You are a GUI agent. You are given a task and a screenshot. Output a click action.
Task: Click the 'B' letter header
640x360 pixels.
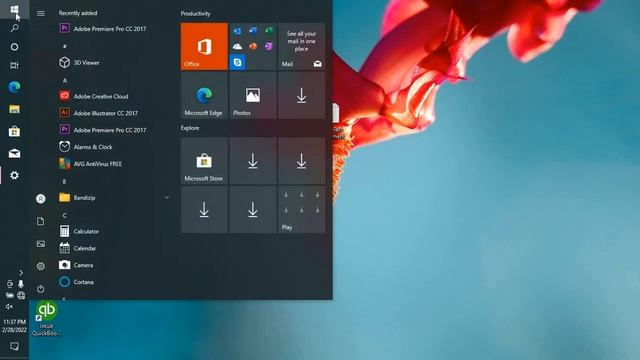pos(64,182)
